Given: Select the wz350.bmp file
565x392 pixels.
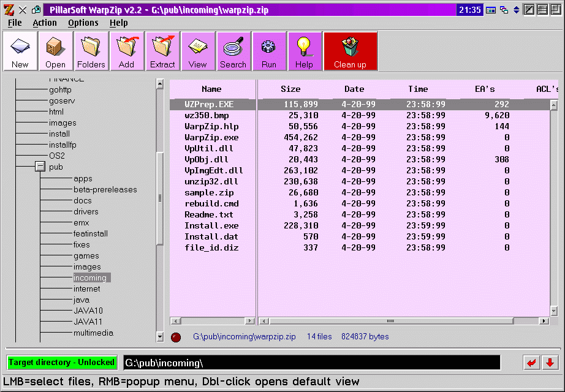Looking at the screenshot, I should pyautogui.click(x=207, y=115).
